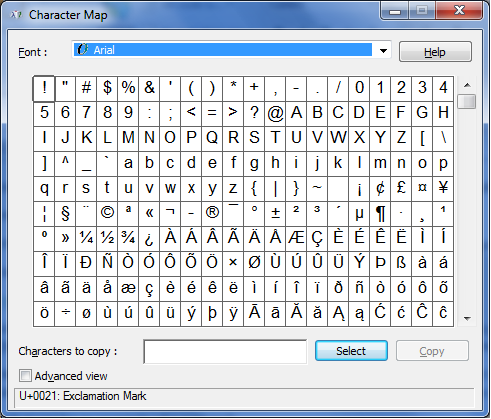This screenshot has height=419, width=491.
Task: Click the Character Map title bar icon
Action: (x=16, y=15)
